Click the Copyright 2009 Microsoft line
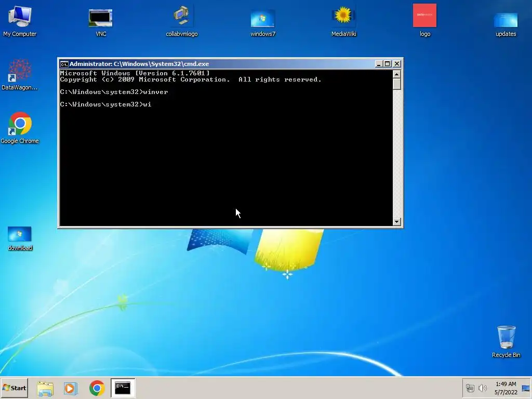This screenshot has height=399, width=532. click(x=190, y=79)
